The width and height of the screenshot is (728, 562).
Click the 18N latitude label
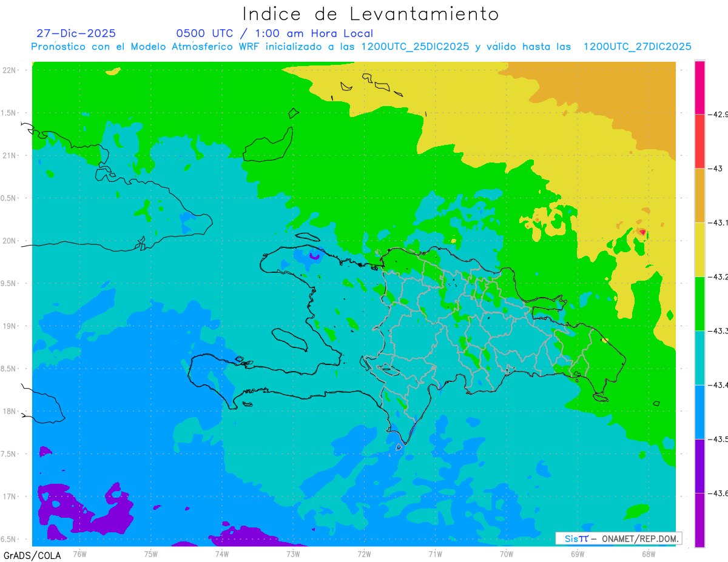pyautogui.click(x=10, y=411)
